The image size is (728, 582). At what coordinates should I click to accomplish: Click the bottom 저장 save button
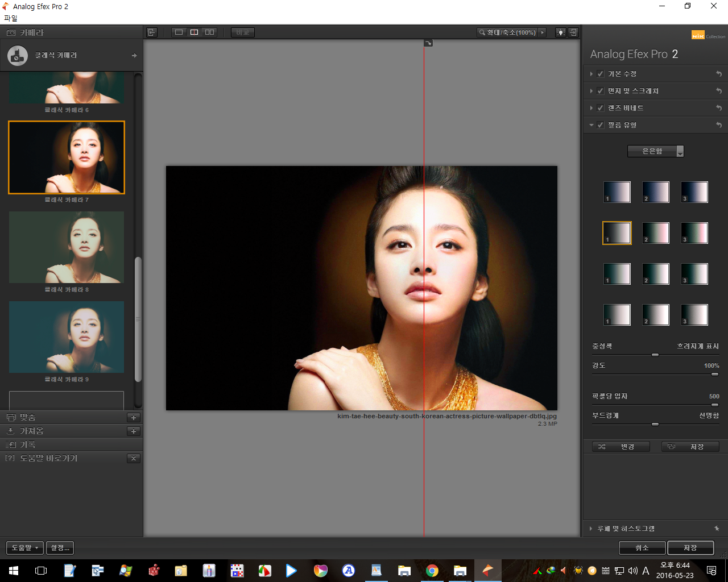(x=690, y=548)
